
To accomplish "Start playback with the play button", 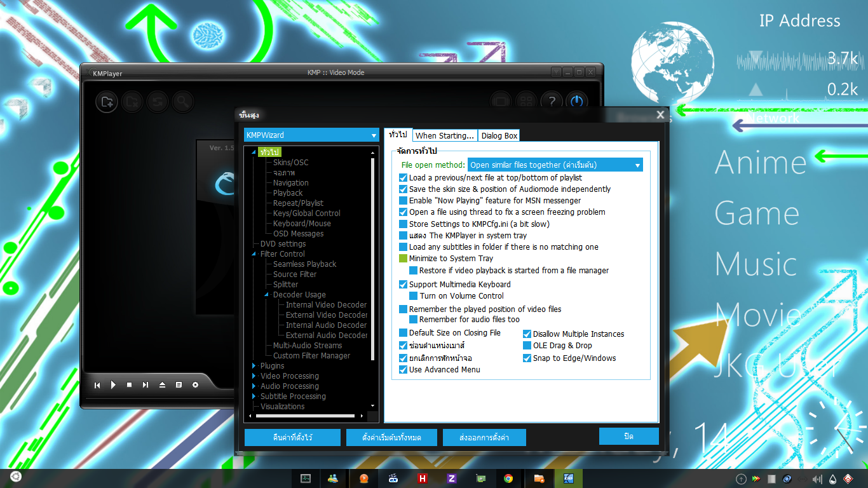I will (113, 384).
